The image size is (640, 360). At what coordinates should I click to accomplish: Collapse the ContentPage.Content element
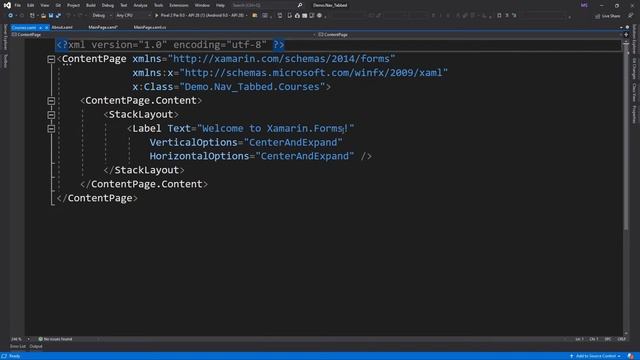[x=51, y=101]
